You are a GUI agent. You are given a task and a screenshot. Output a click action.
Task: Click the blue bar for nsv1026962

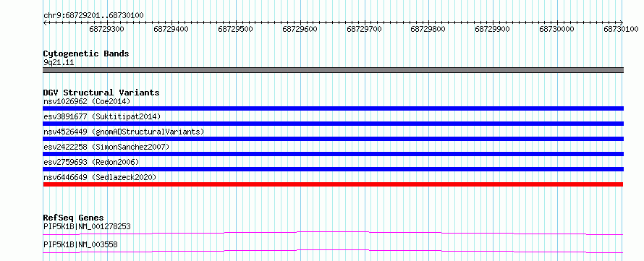(334, 108)
